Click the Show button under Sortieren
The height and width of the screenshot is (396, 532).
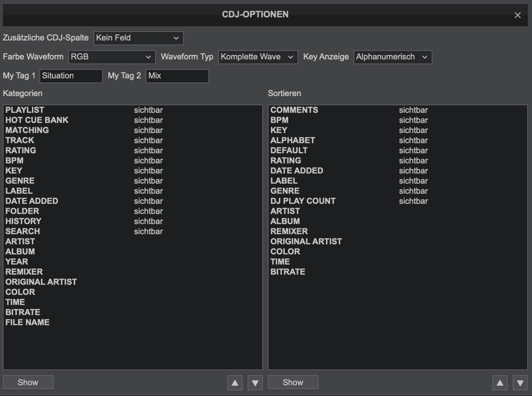[293, 382]
